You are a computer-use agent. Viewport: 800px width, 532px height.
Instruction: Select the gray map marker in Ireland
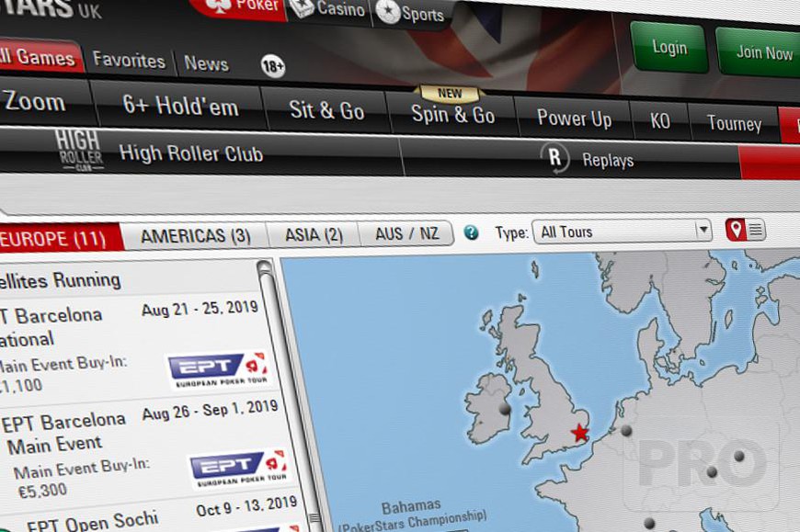tap(505, 409)
